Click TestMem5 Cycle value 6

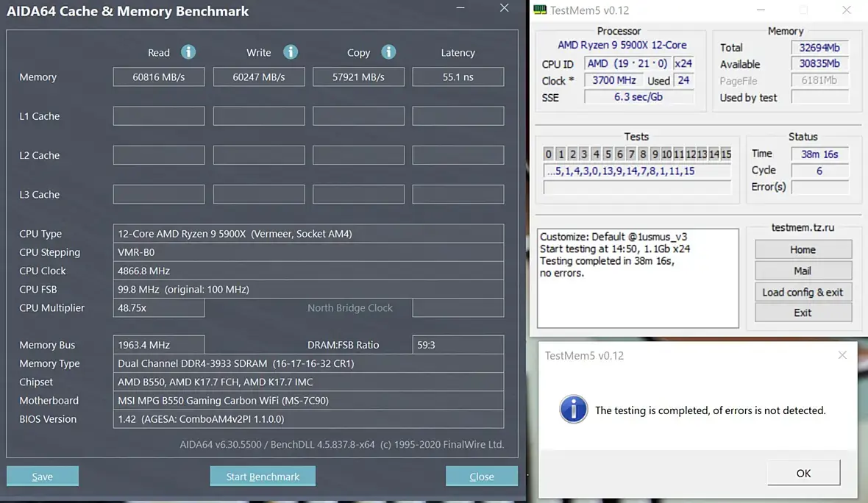click(x=820, y=171)
